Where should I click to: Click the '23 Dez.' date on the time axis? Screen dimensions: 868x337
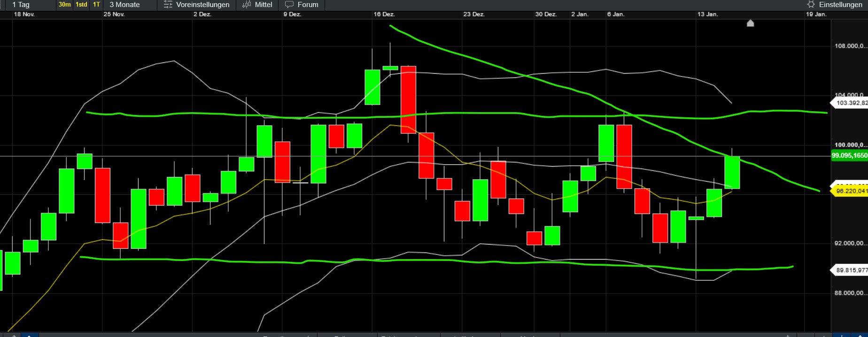point(473,15)
